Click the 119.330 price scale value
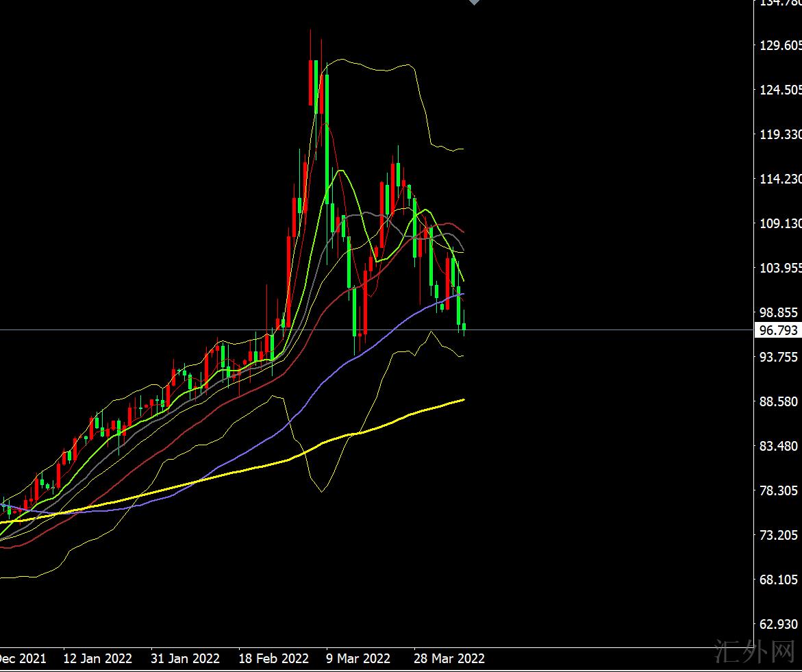This screenshot has height=672, width=802. click(780, 134)
